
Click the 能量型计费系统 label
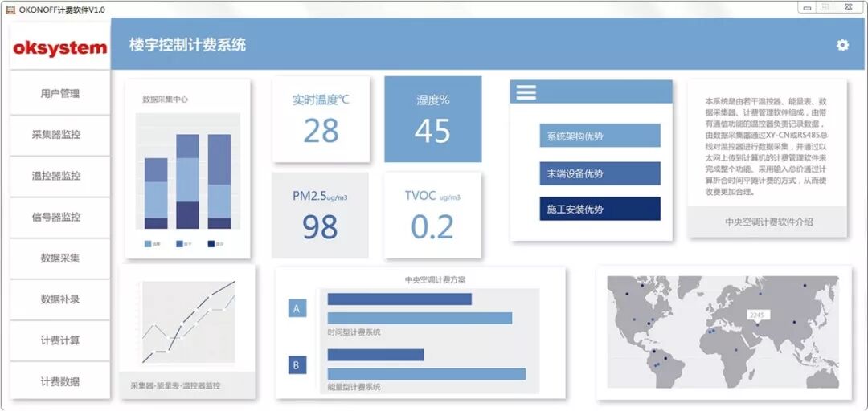pyautogui.click(x=354, y=387)
